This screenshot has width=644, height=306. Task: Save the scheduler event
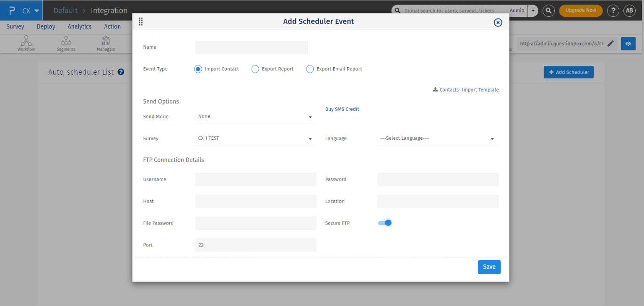[x=489, y=267]
